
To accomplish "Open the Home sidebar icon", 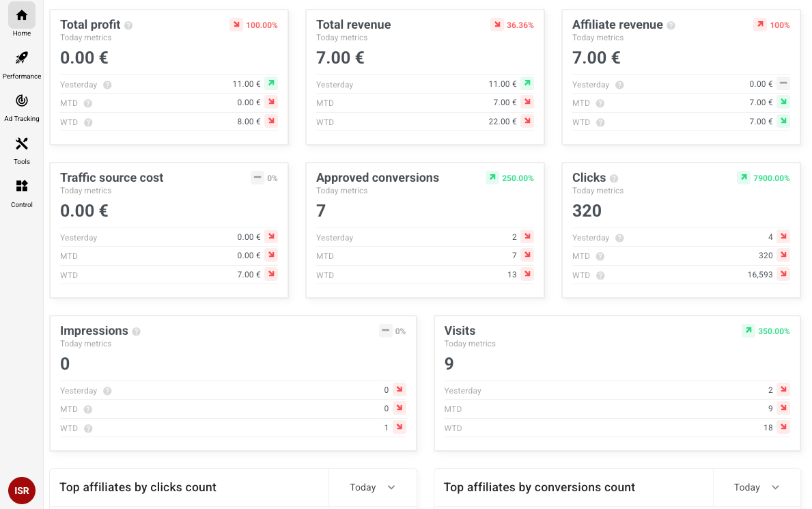I will click(x=22, y=16).
